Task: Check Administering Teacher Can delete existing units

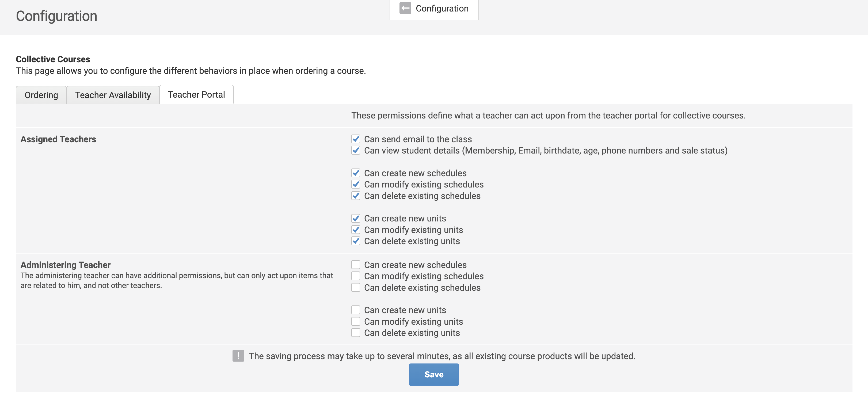Action: coord(356,333)
